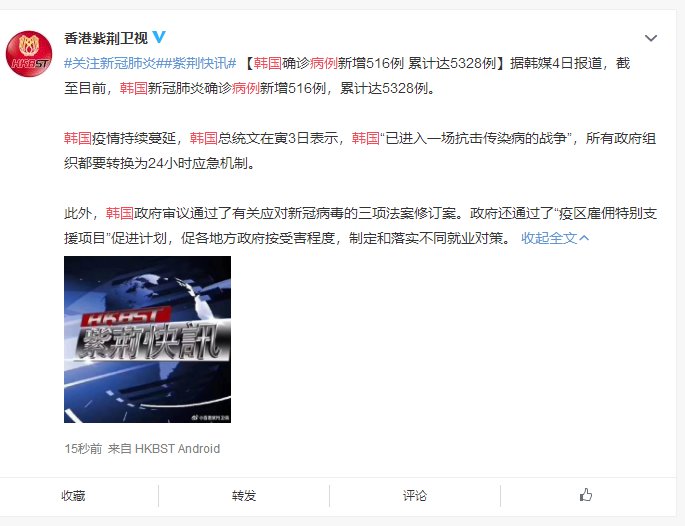685x526 pixels.
Task: Open the HKBST Android source link
Action: [177, 449]
